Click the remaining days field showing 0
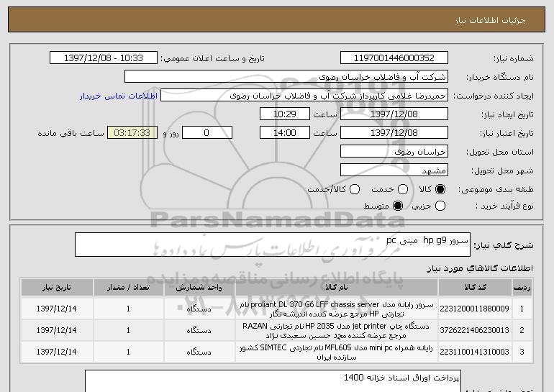The width and height of the screenshot is (554, 392). tap(207, 133)
